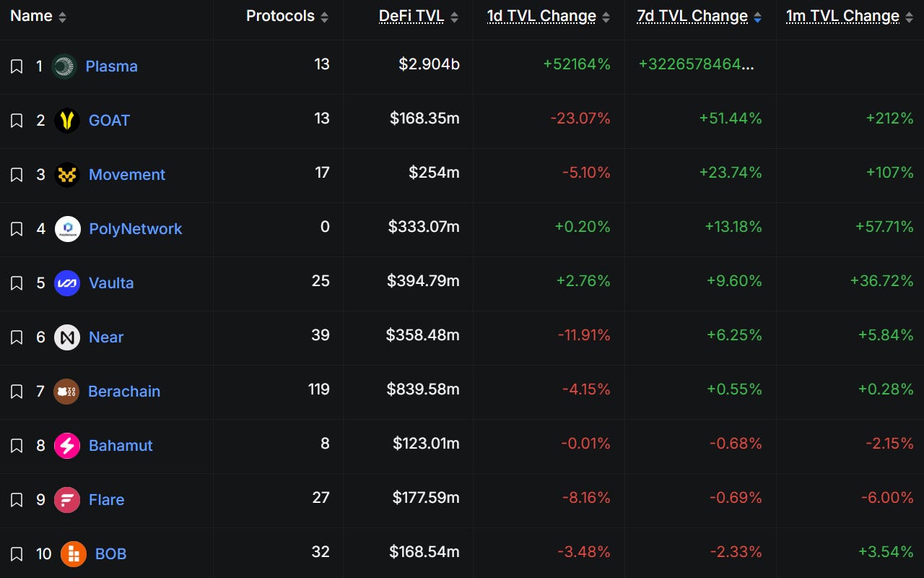The image size is (924, 578).
Task: Select the $2.904b TVL value for Plasma
Action: 429,64
